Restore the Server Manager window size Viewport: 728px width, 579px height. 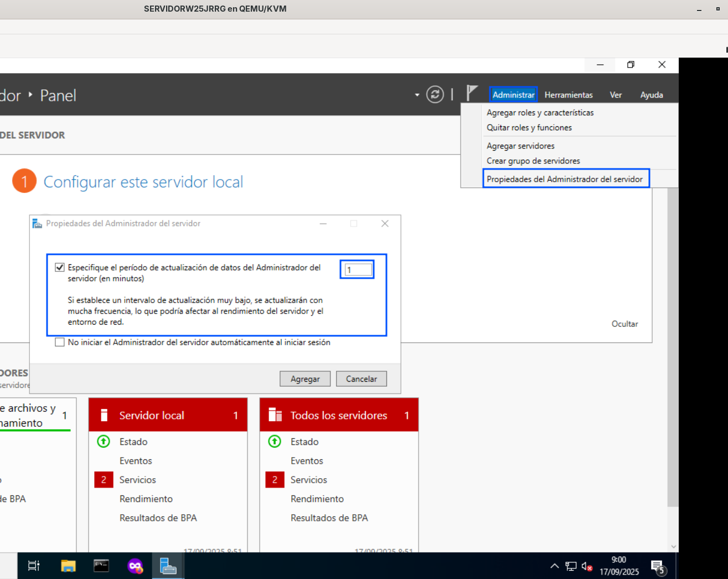tap(631, 65)
